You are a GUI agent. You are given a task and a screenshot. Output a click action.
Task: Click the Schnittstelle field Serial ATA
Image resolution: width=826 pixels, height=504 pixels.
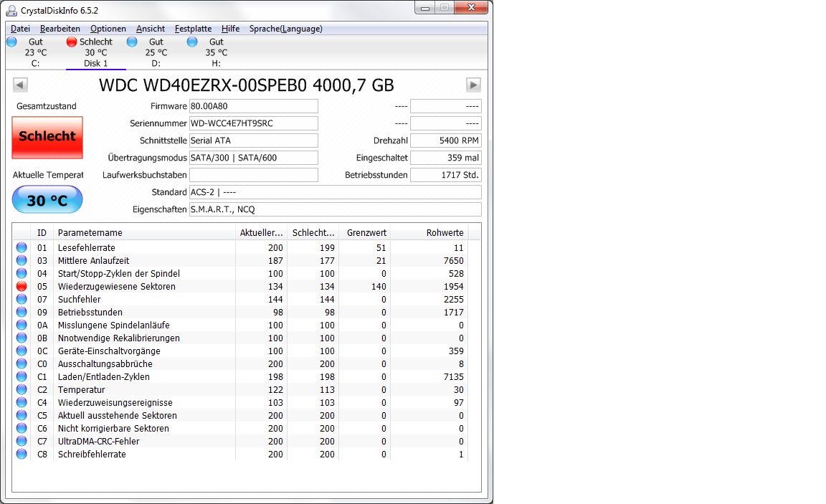click(253, 141)
